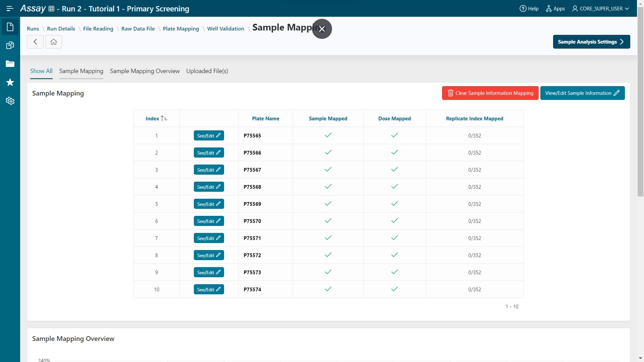The image size is (644, 362).
Task: Click See/Edit for plate P75566
Action: click(x=209, y=153)
